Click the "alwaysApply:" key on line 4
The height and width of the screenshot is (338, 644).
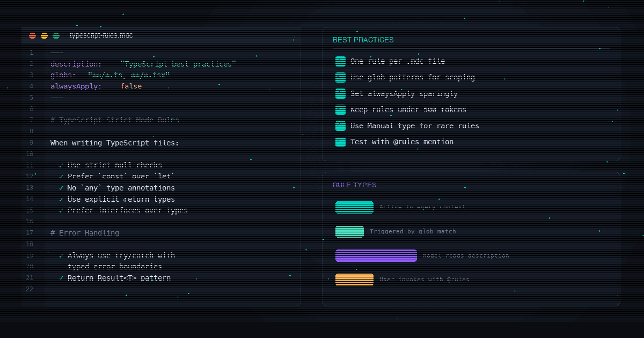(76, 86)
